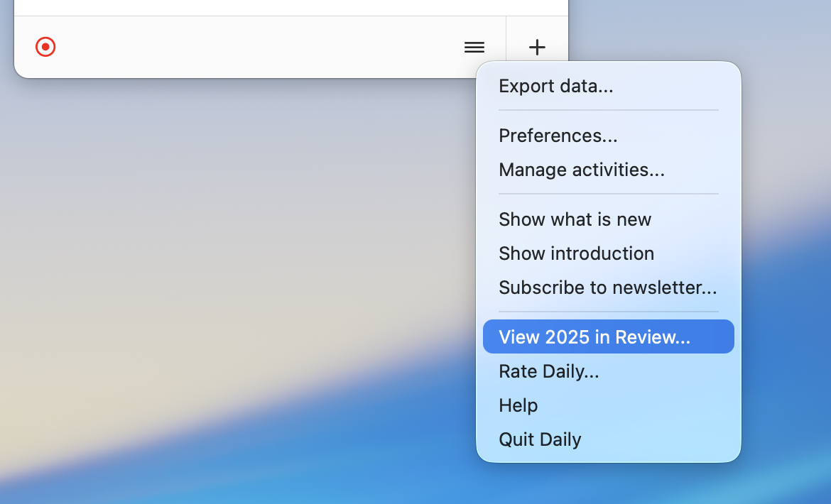This screenshot has height=504, width=831.
Task: Click the menu button next to plus
Action: [474, 48]
